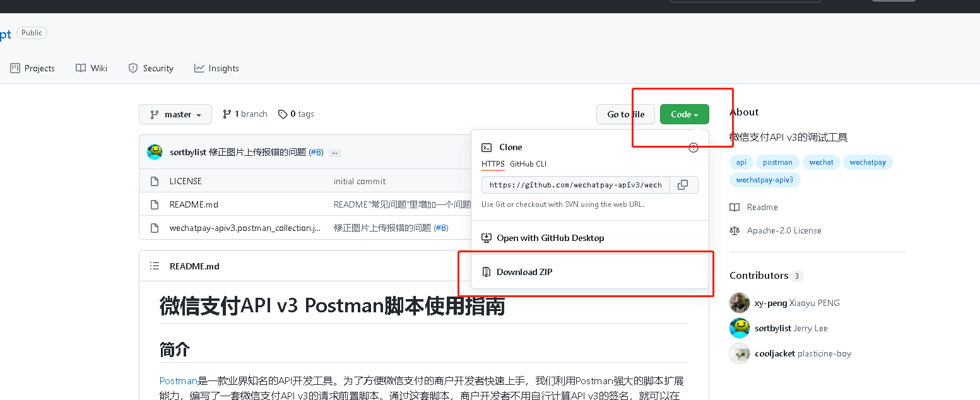This screenshot has height=400, width=980.
Task: Open the Readme link in About
Action: pyautogui.click(x=754, y=207)
